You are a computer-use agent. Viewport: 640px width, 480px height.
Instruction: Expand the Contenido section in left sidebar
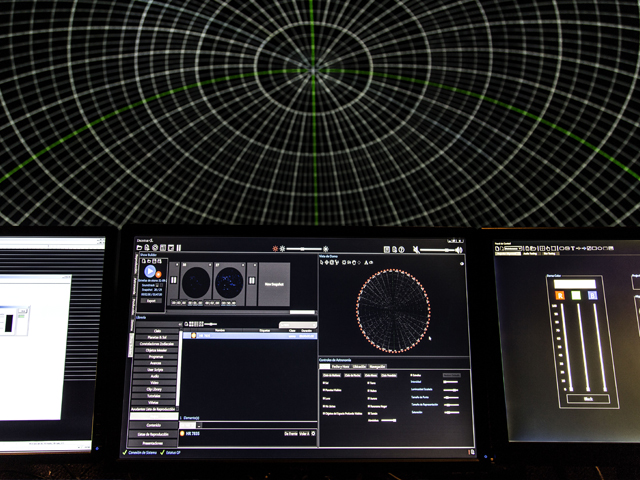tap(151, 424)
